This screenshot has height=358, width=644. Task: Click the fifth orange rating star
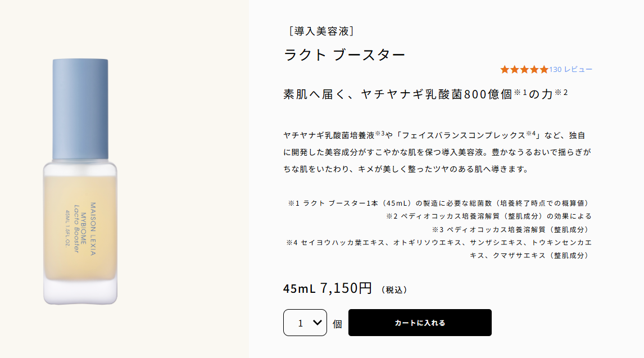point(544,70)
